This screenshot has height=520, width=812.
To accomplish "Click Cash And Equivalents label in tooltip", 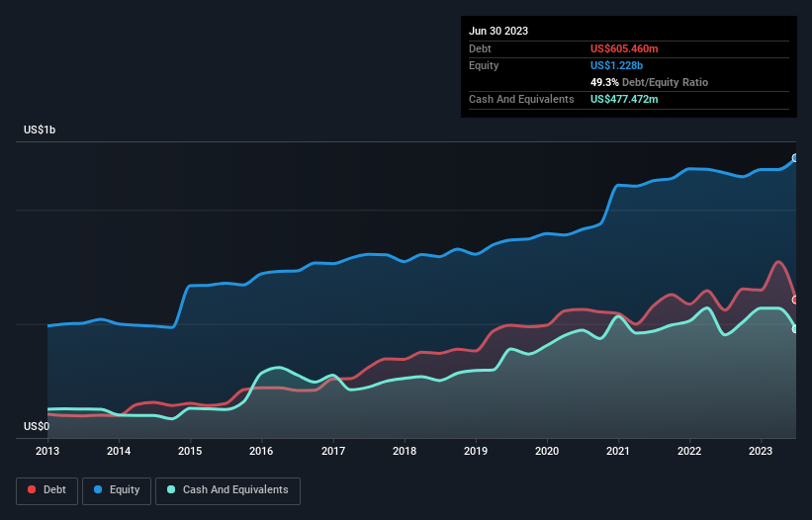I will click(521, 99).
